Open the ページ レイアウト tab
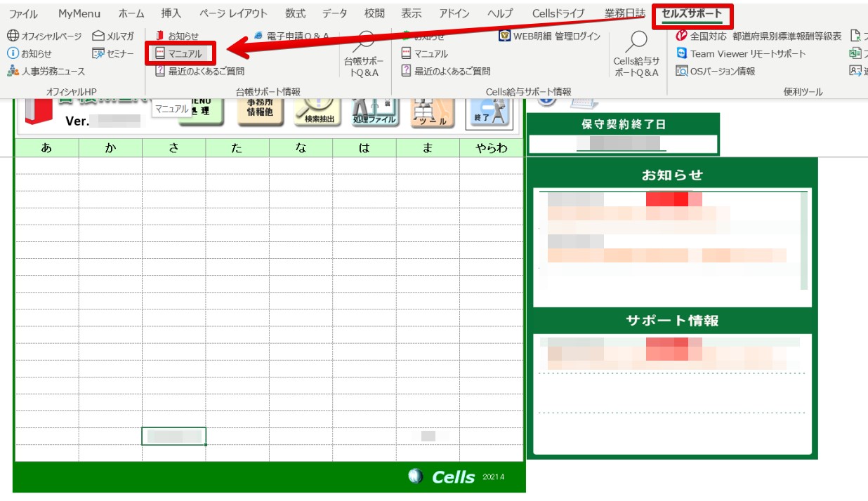This screenshot has width=868, height=501. (233, 14)
